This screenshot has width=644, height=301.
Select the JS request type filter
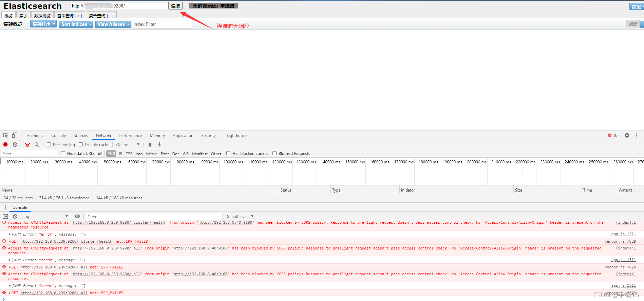120,154
